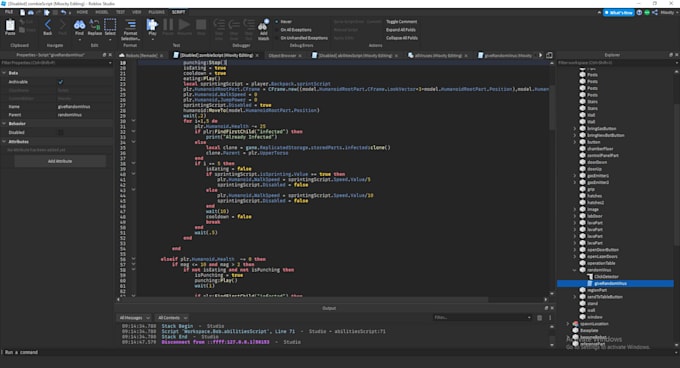Expand the openDoorButton tree node
The image size is (680, 368).
(575, 250)
